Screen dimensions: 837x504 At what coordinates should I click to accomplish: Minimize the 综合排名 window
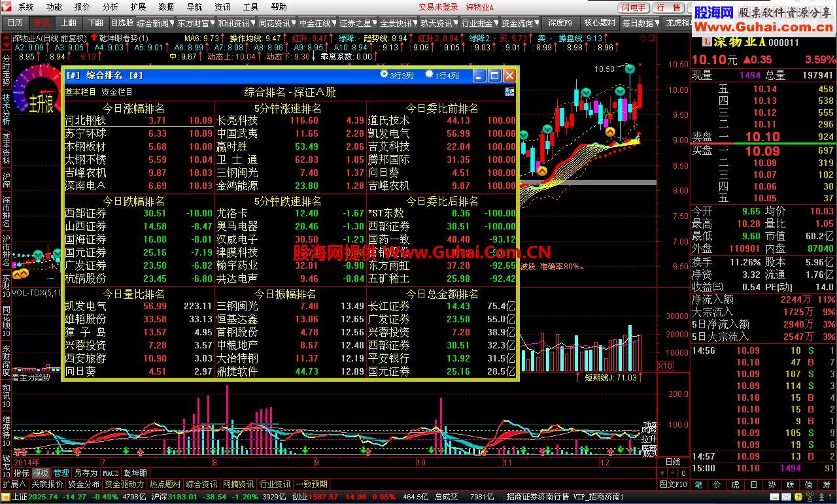click(480, 76)
